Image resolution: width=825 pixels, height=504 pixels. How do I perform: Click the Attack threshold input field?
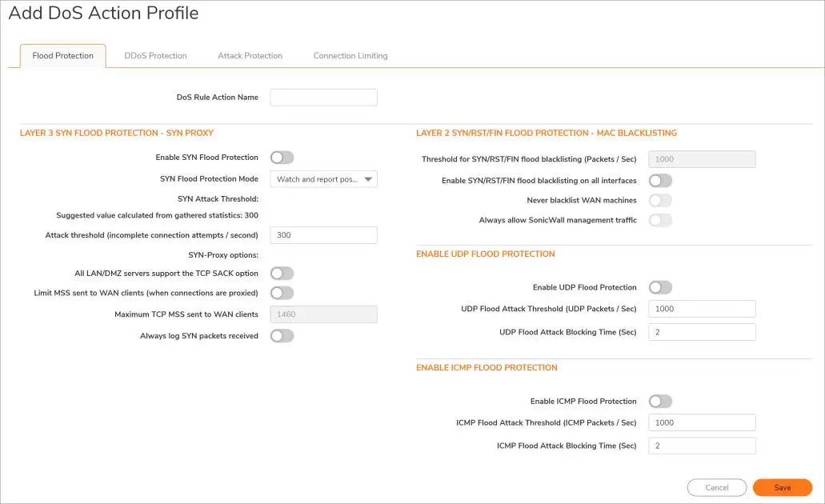(x=323, y=235)
